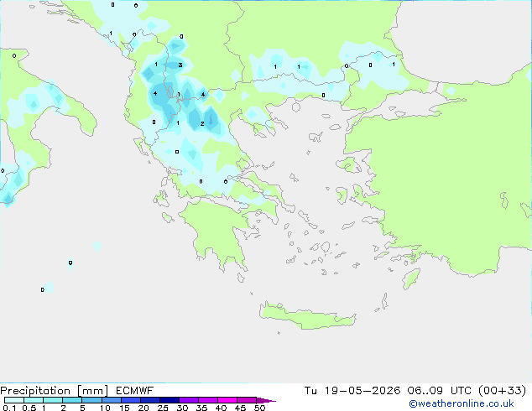Click the (00+33) forecast offset label
The width and height of the screenshot is (532, 411).
pyautogui.click(x=502, y=390)
